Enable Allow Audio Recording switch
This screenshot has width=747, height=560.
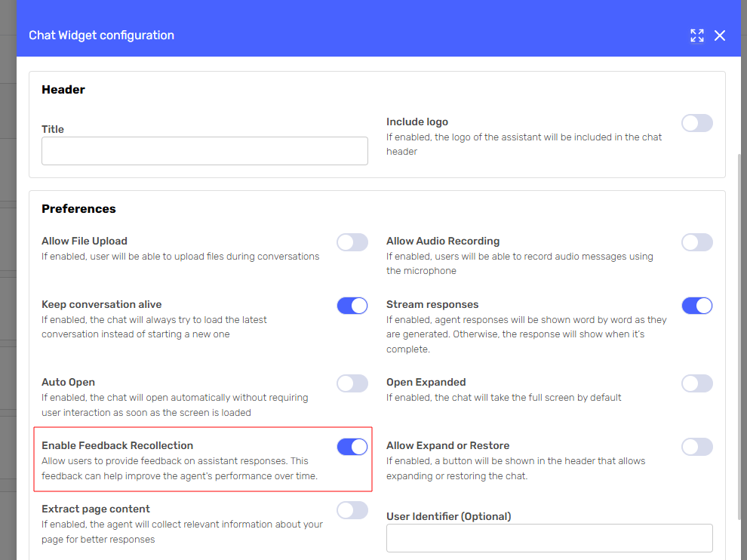(696, 242)
